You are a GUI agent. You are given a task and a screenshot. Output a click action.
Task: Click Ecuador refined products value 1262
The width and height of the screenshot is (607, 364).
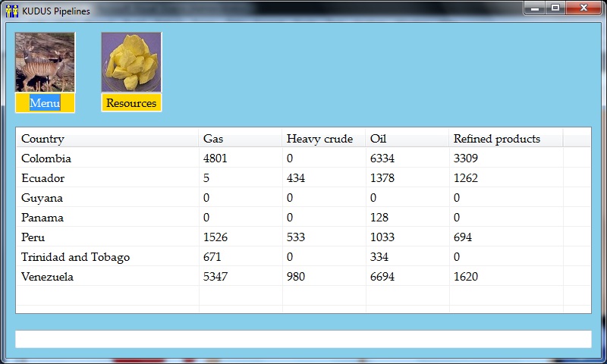point(466,178)
